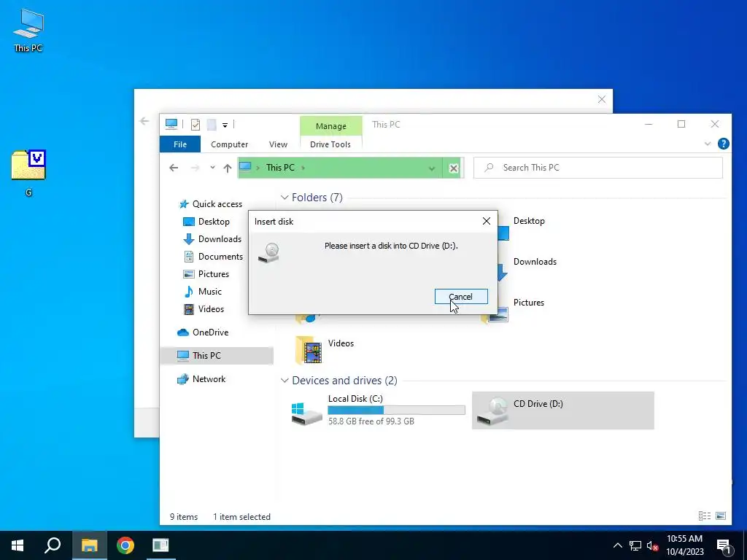The width and height of the screenshot is (747, 560).
Task: Switch to large icons view in the status bar
Action: pos(721,516)
